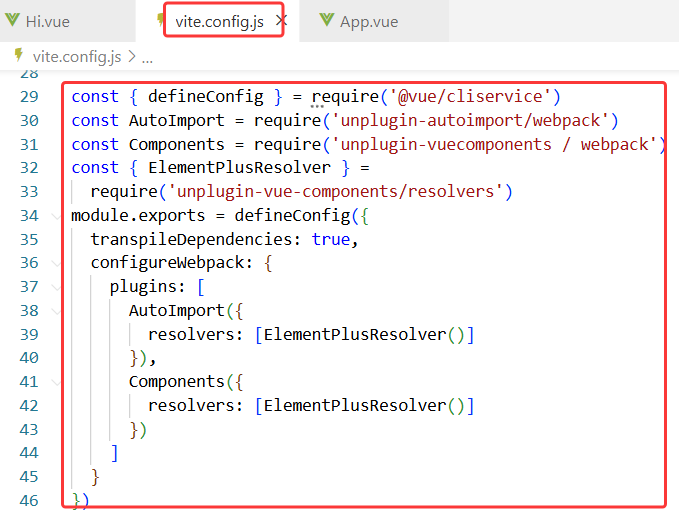This screenshot has width=679, height=515.
Task: Click the Vue icon on Hi.vue tab
Action: (13, 20)
